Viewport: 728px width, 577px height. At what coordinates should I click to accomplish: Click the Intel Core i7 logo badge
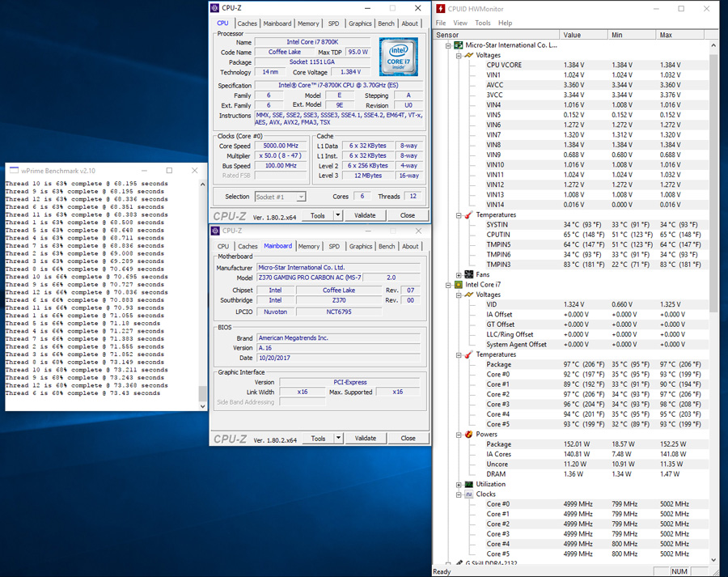point(397,57)
